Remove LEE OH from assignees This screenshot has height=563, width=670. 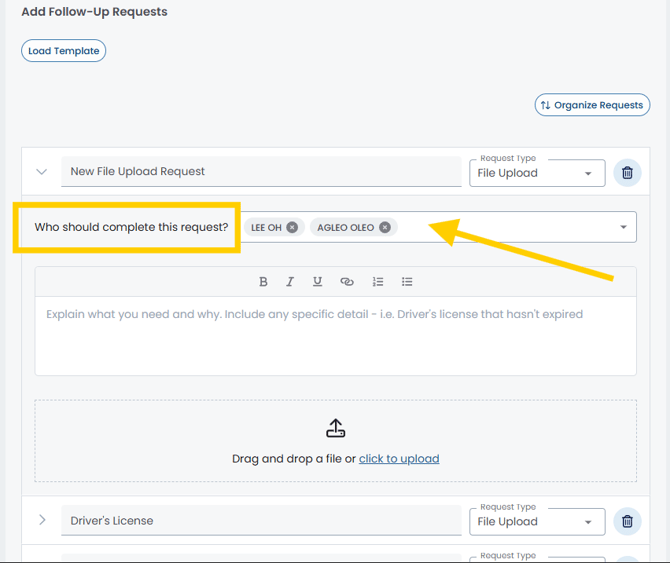pos(292,228)
